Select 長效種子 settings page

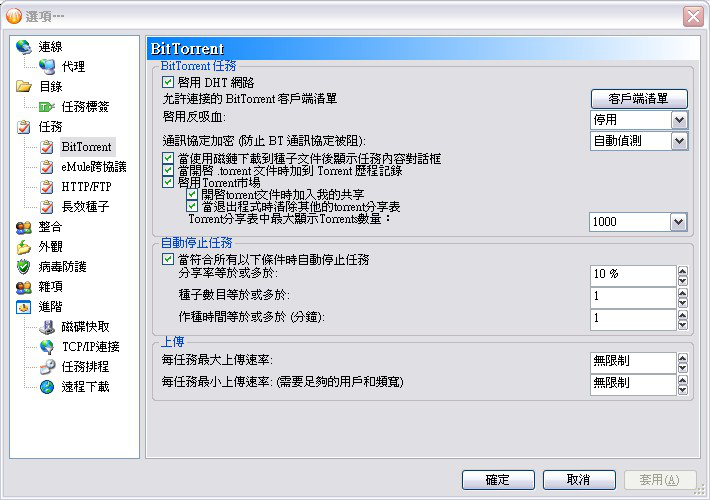coord(85,207)
